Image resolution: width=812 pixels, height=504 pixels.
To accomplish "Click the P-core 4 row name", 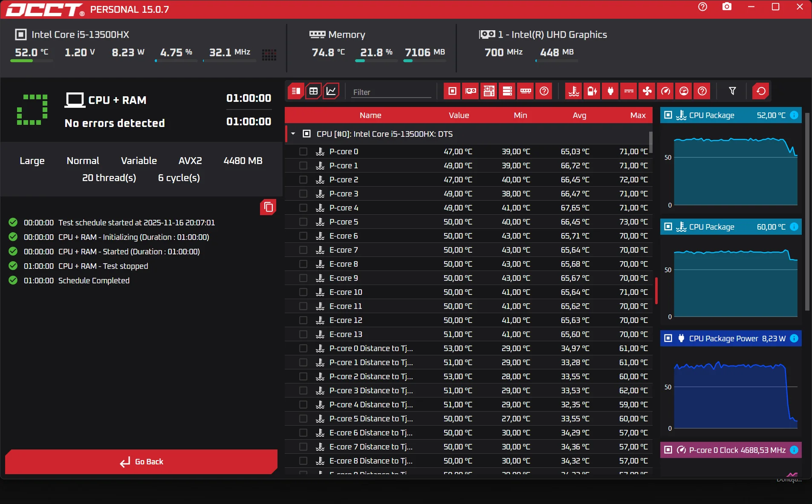I will point(344,208).
